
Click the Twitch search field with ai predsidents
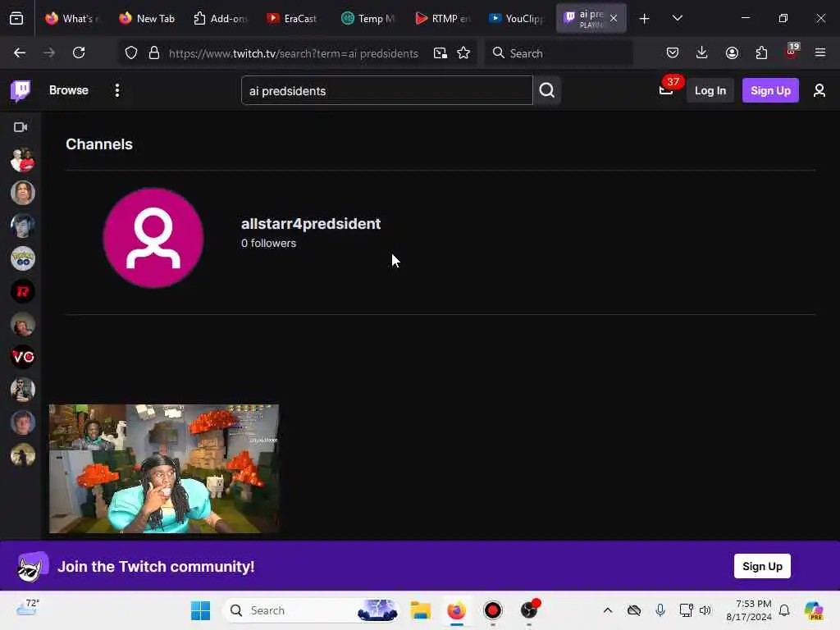coord(387,90)
